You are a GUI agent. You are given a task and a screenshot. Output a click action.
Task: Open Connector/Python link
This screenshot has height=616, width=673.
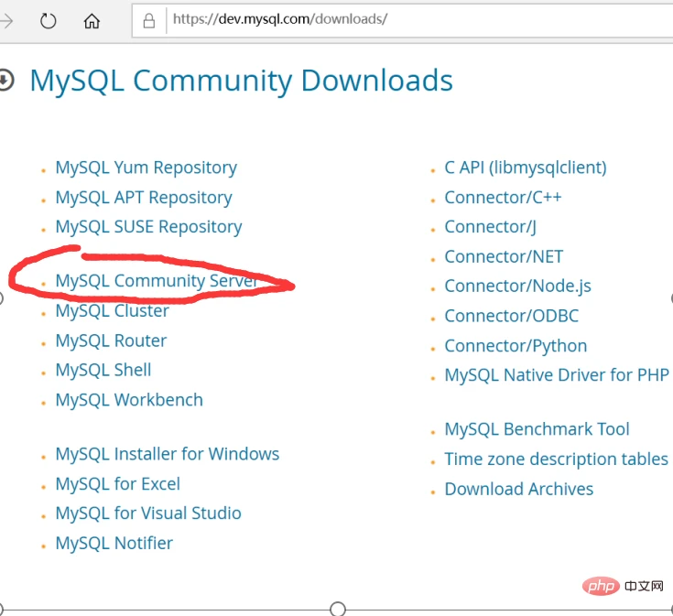516,346
